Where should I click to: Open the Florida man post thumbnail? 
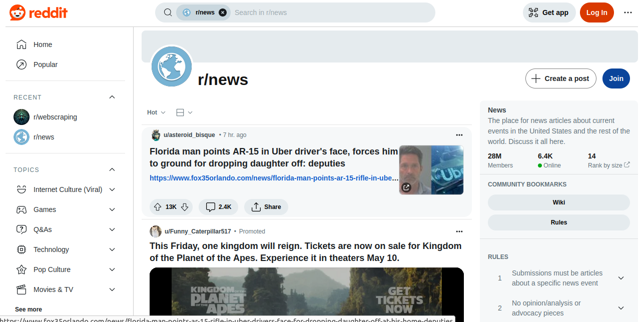(431, 170)
